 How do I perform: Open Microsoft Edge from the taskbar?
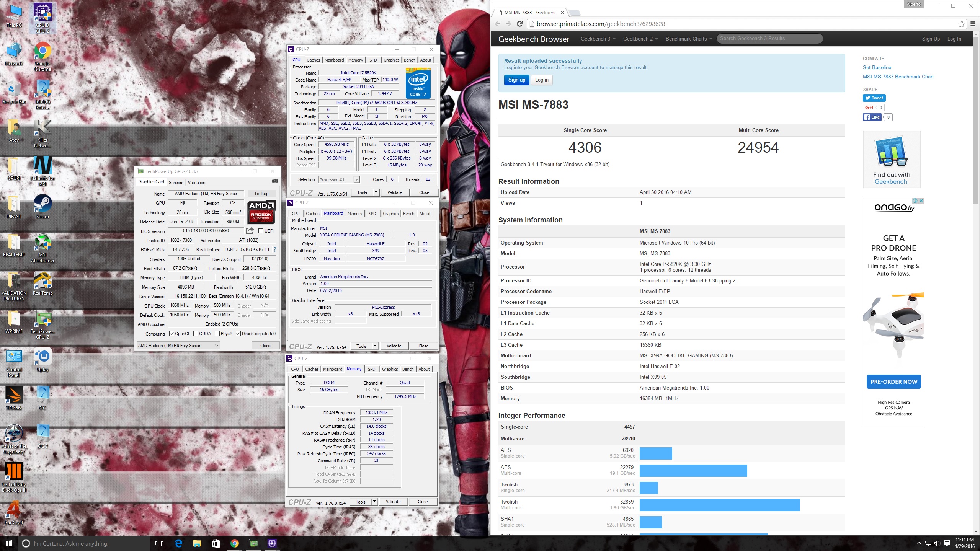click(178, 543)
